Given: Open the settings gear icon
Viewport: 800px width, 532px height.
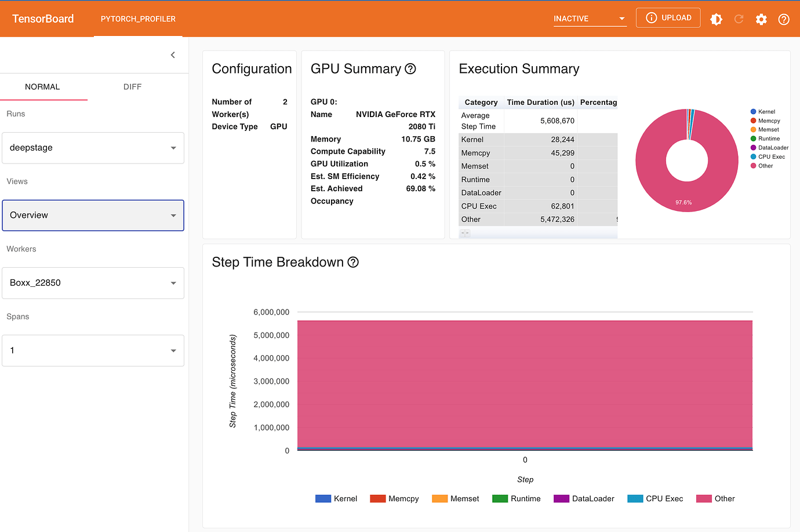Looking at the screenshot, I should (761, 19).
